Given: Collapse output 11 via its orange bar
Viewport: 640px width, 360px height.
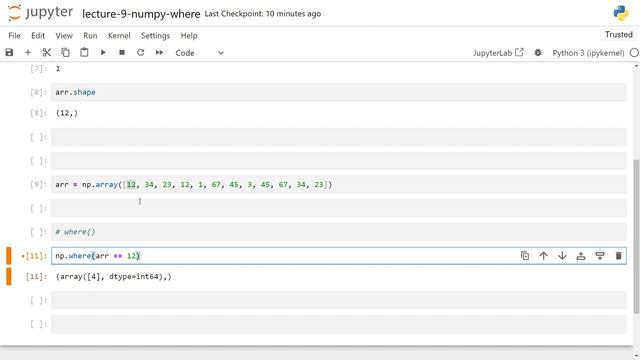Looking at the screenshot, I should click(9, 277).
